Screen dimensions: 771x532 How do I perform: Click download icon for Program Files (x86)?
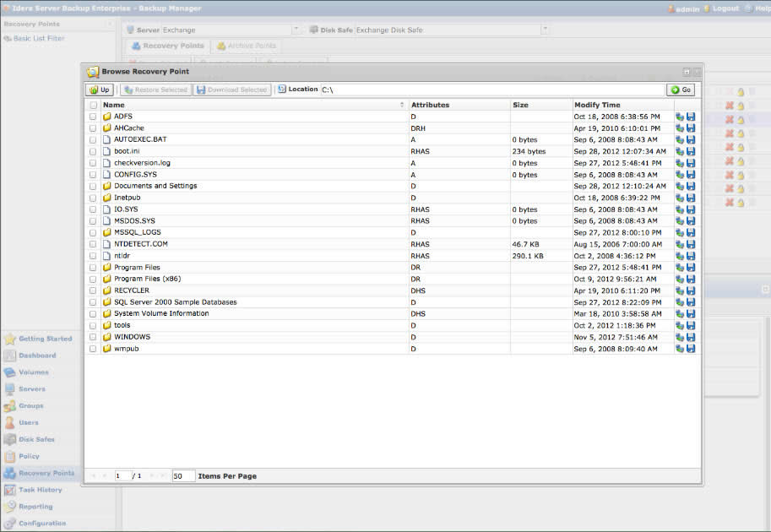(x=691, y=280)
